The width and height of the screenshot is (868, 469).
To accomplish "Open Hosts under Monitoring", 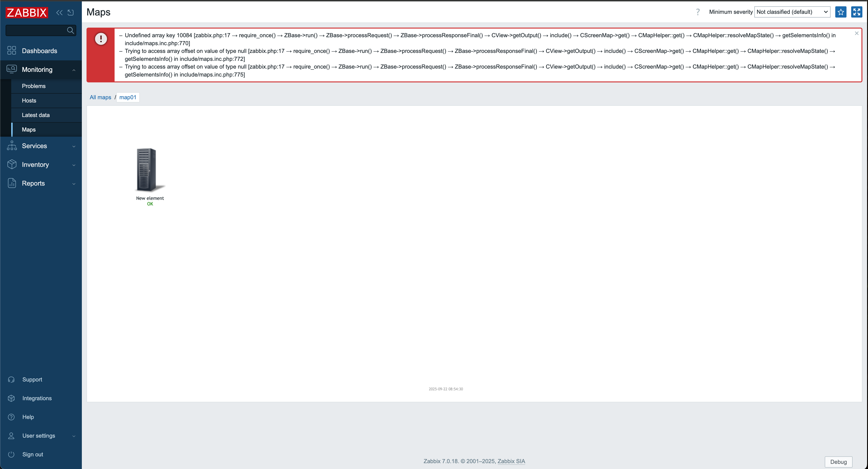I will coord(29,100).
